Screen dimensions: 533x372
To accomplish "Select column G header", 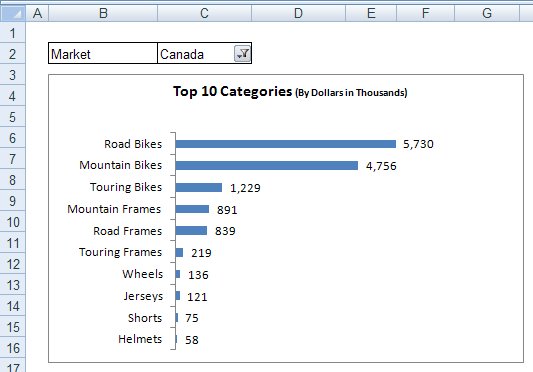I will (x=487, y=14).
